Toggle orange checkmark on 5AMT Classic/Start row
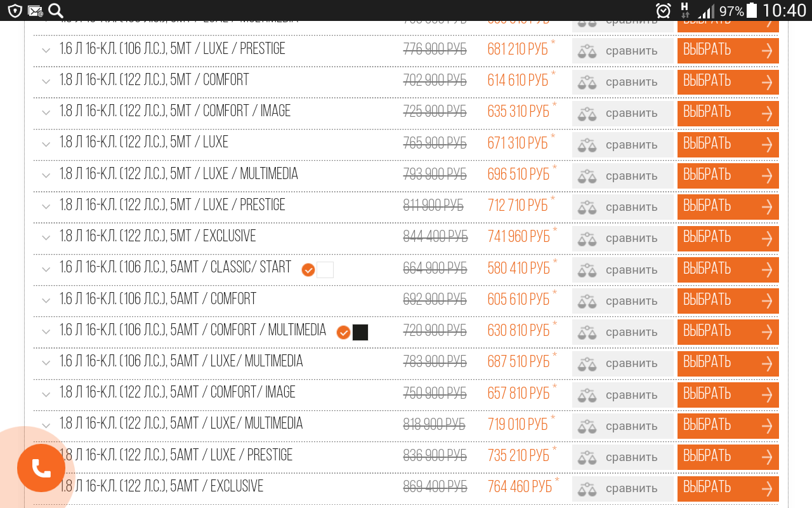The image size is (812, 508). 308,270
